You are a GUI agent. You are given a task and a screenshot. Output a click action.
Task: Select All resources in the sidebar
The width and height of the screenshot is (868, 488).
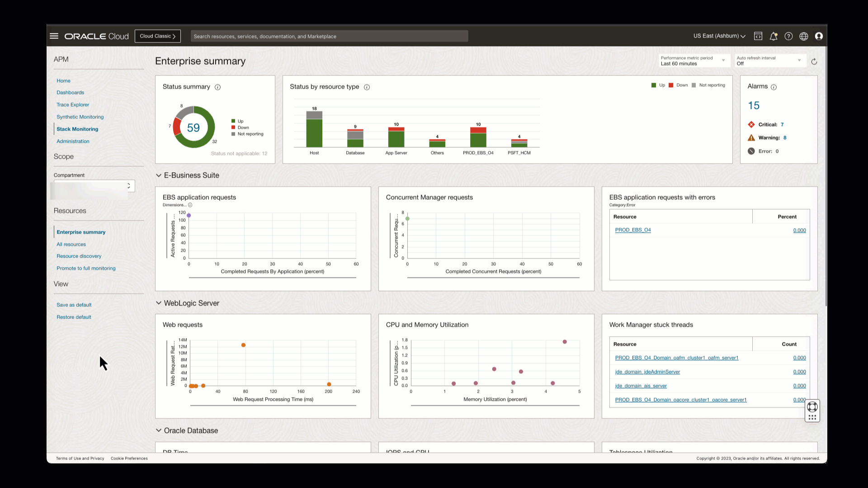(x=71, y=244)
